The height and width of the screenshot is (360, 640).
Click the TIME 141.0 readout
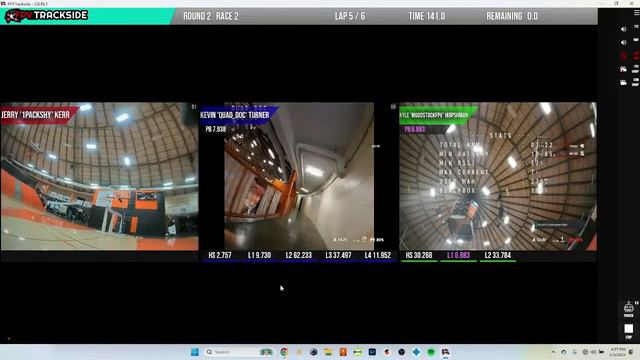tap(427, 16)
